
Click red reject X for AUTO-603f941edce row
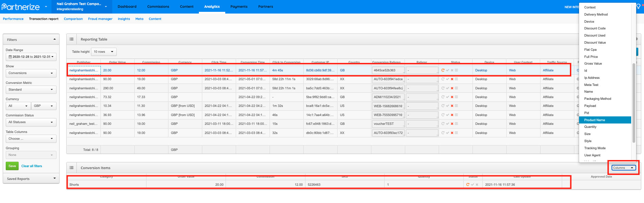click(452, 79)
